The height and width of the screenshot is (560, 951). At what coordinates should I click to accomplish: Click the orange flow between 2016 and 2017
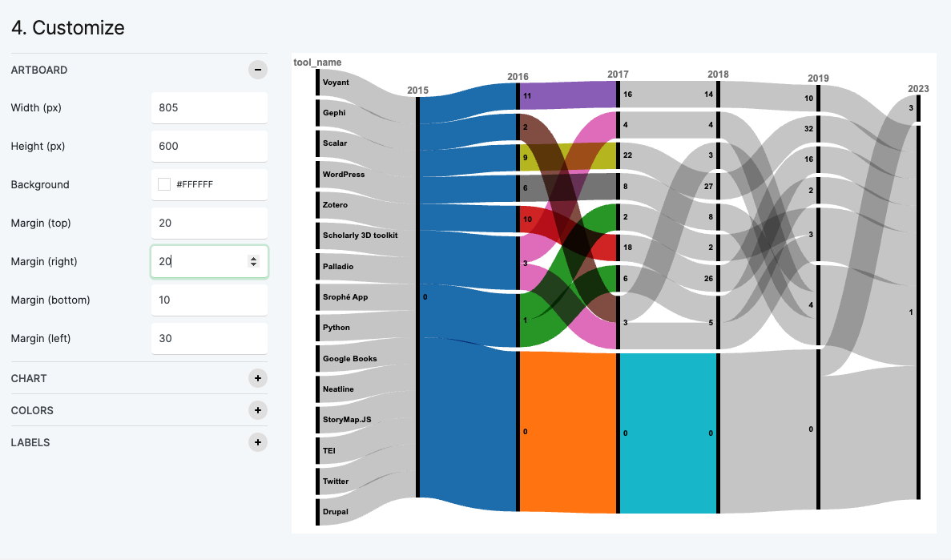[x=568, y=432]
